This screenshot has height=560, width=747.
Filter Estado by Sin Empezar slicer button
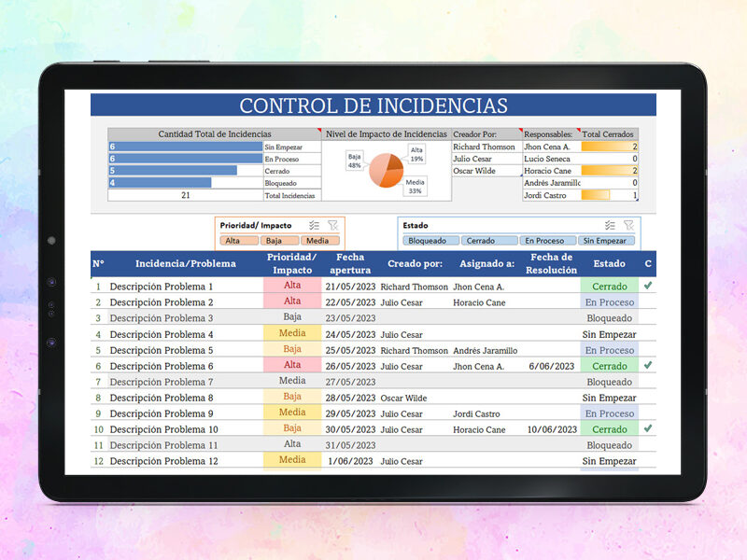pyautogui.click(x=606, y=241)
